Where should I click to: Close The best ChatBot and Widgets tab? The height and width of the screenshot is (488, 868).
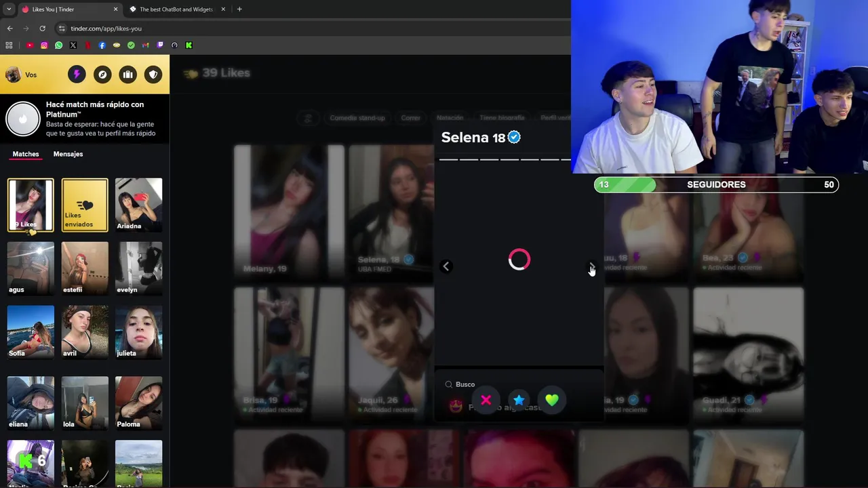(x=223, y=9)
